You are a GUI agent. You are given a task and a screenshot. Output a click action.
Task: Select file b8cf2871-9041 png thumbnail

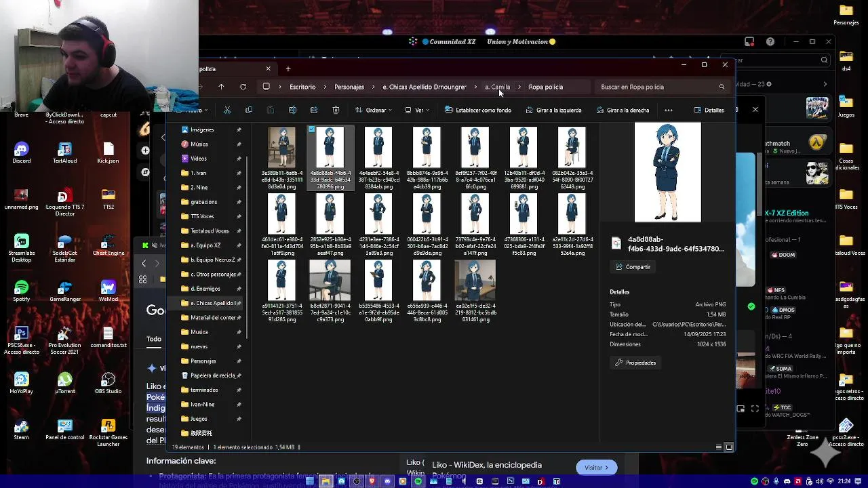(x=330, y=280)
